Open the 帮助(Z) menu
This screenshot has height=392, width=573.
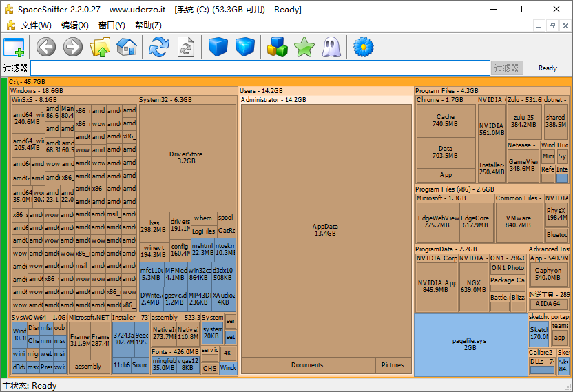click(x=148, y=25)
